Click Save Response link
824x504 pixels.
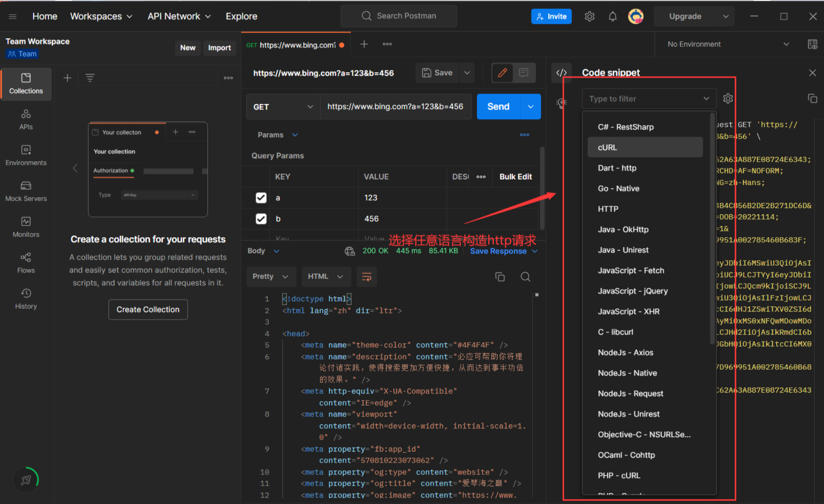point(498,251)
